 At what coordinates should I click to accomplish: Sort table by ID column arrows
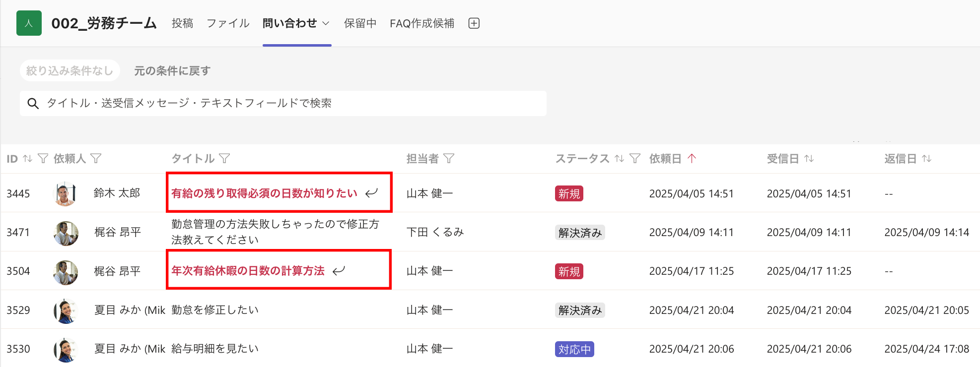click(28, 158)
